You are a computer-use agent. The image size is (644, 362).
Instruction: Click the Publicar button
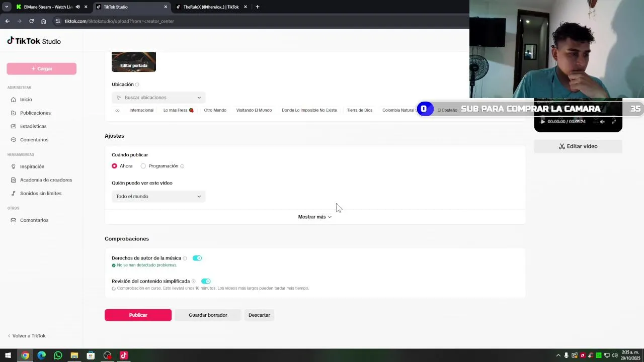click(x=138, y=315)
